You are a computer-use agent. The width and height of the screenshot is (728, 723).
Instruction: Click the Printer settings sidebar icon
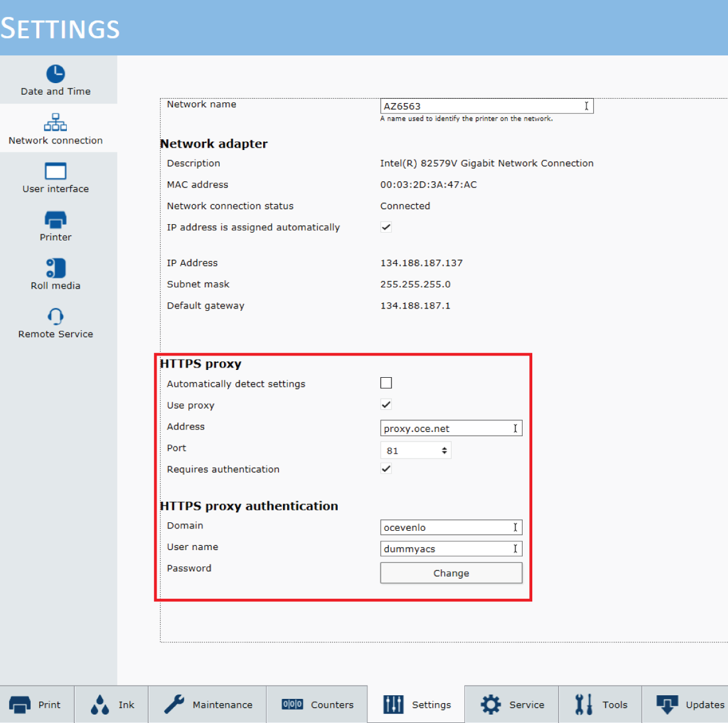coord(55,219)
